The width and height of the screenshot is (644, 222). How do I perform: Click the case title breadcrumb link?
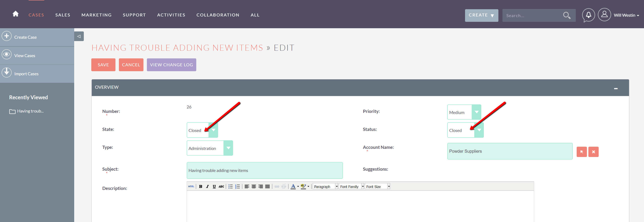click(177, 47)
